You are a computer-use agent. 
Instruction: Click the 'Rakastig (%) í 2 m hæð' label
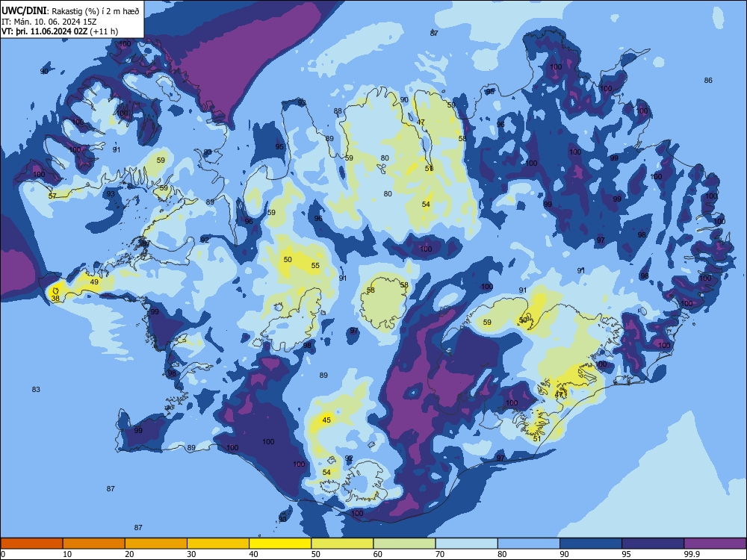(x=96, y=11)
